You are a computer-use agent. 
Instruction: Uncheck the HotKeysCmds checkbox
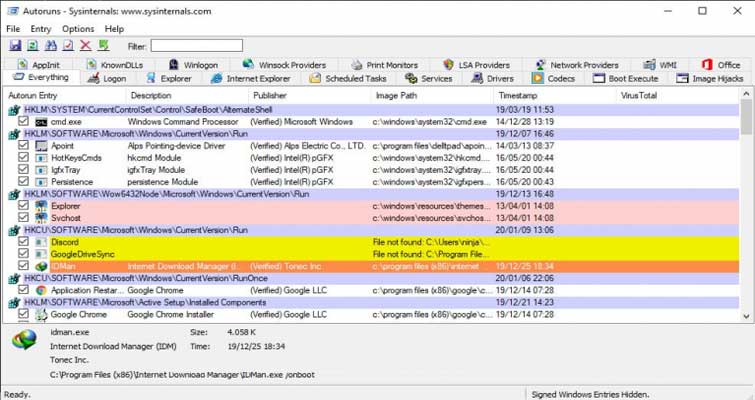point(23,157)
